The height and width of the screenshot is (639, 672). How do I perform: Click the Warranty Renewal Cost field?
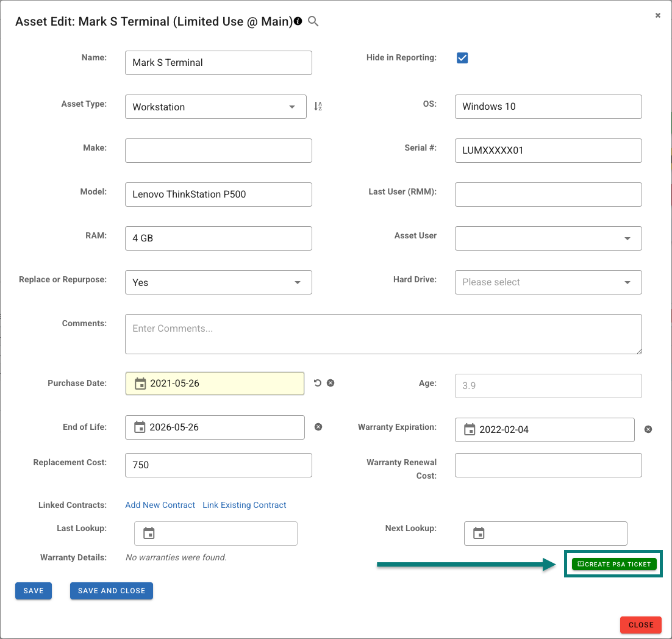pyautogui.click(x=548, y=465)
